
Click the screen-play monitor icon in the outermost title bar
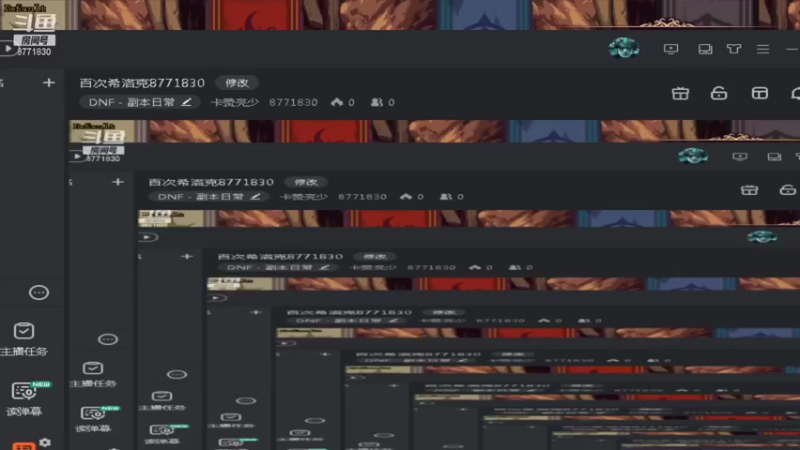pos(671,49)
